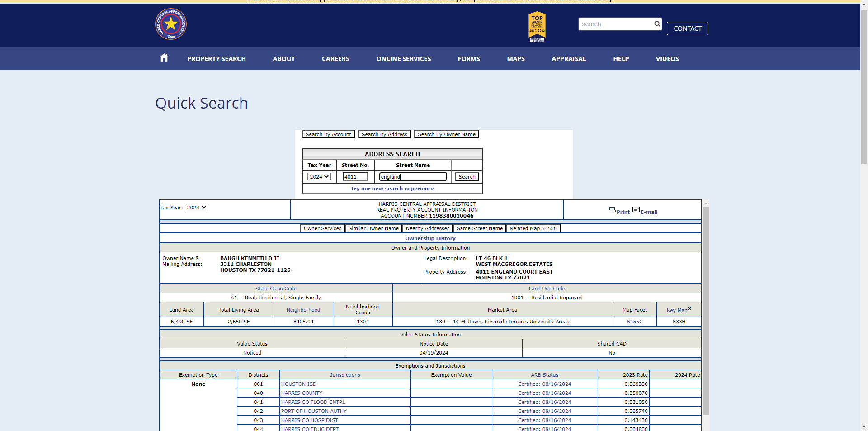
Task: Open the Ownership History link
Action: point(430,238)
